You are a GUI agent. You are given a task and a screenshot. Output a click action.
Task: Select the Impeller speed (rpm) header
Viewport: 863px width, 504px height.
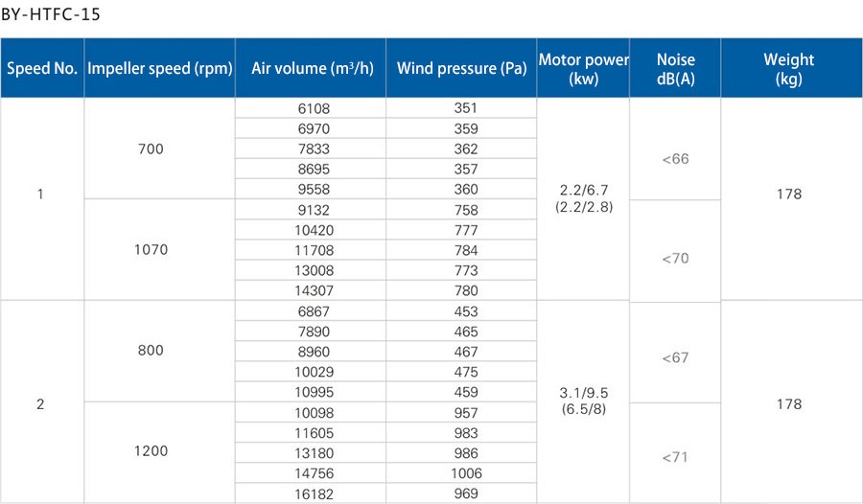159,68
